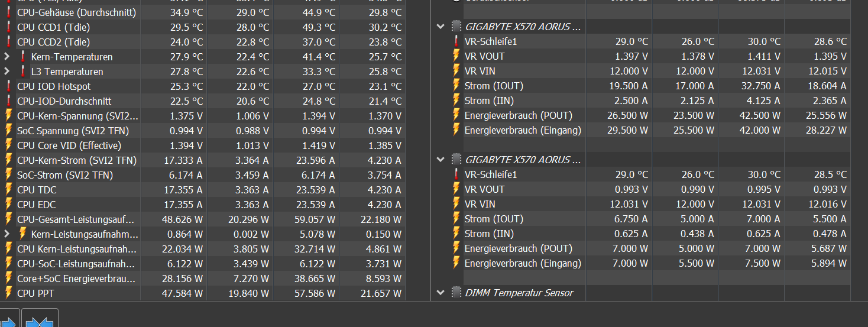Click chip icon of GIGABYTE group with 0.993 V VOUT
Screen dimensions: 868x327
456,160
